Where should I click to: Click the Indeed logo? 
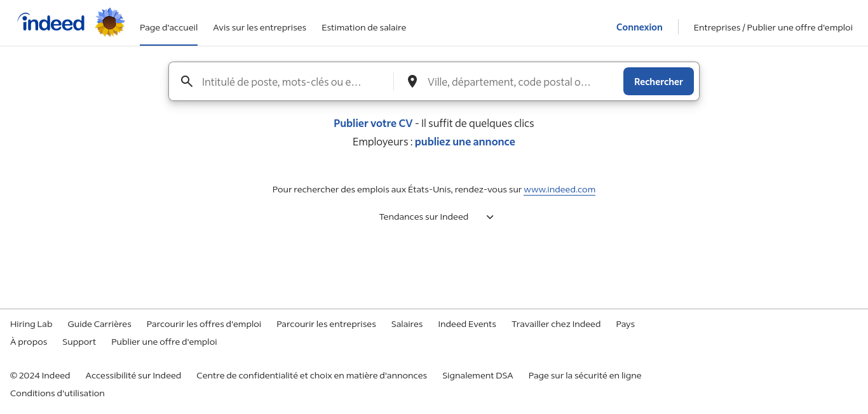tap(51, 23)
